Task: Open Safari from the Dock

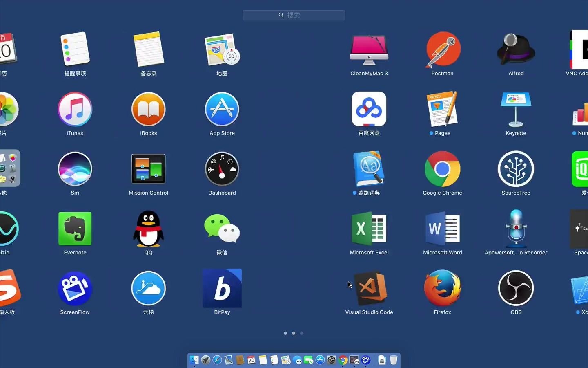Action: pos(217,359)
